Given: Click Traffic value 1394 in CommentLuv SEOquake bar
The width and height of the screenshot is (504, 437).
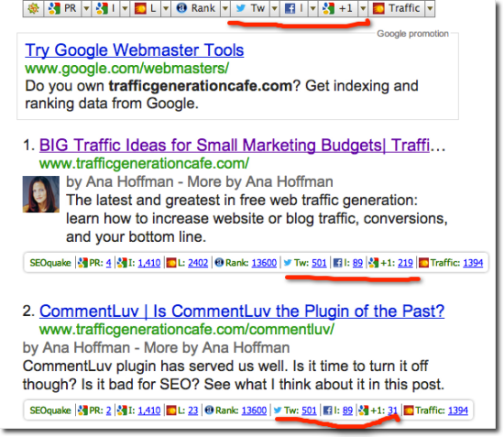Looking at the screenshot, I should (x=457, y=410).
